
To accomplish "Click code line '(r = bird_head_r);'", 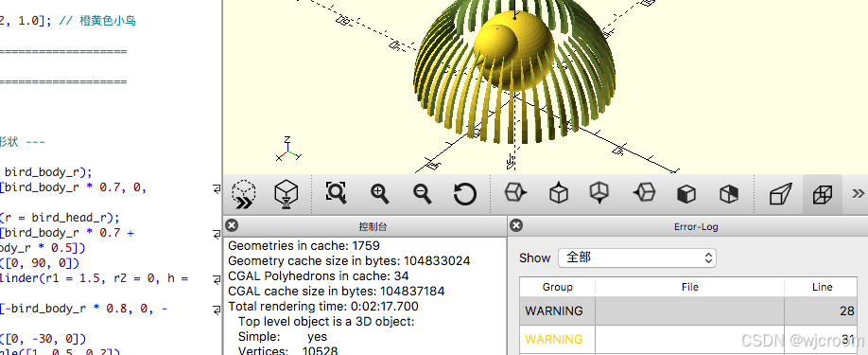I will pos(60,217).
